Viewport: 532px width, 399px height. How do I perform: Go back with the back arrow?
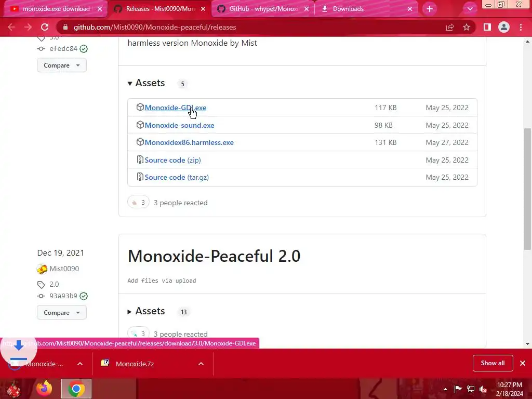point(11,27)
